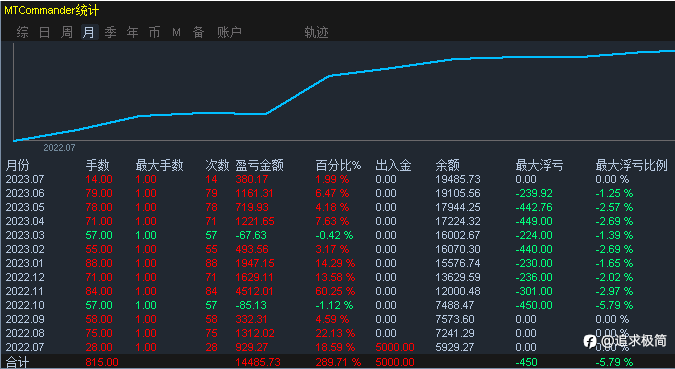Click the floating loss ratio -5.79 % in the 2022.10 row
The image size is (675, 369).
click(x=614, y=305)
